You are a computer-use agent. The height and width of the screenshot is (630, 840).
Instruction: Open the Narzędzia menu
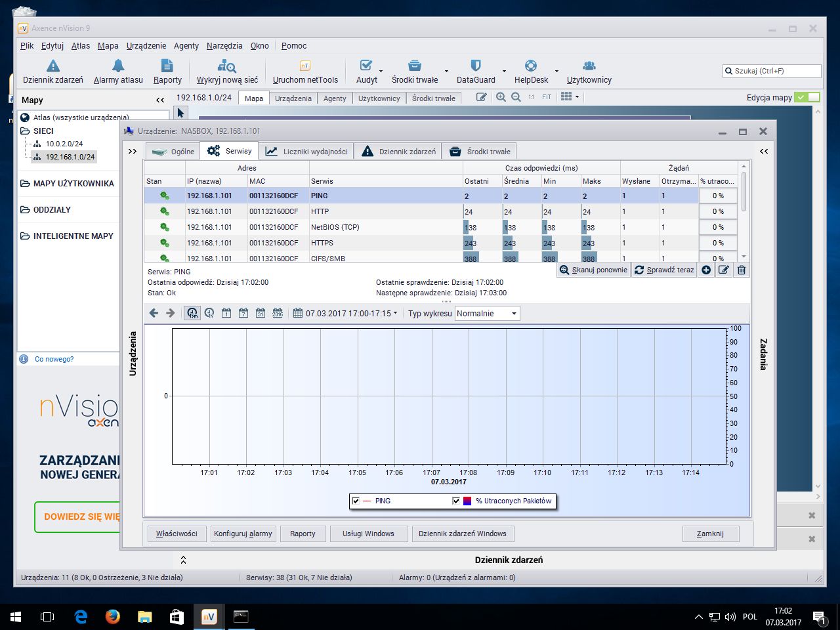224,46
